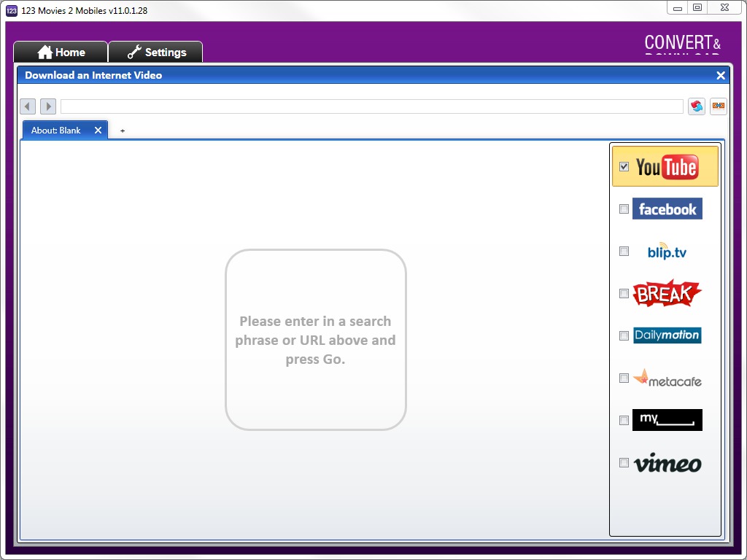This screenshot has height=560, width=747.
Task: Switch to the Home tab
Action: click(61, 52)
